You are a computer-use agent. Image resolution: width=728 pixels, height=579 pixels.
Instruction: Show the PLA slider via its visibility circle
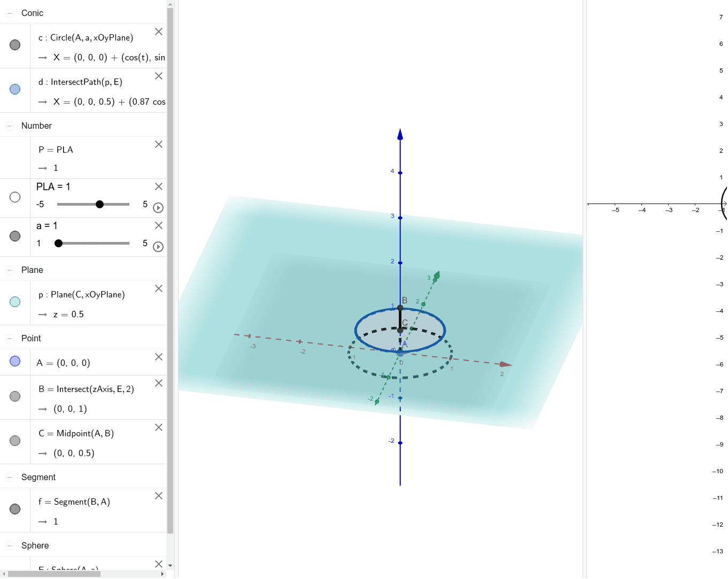(x=15, y=198)
